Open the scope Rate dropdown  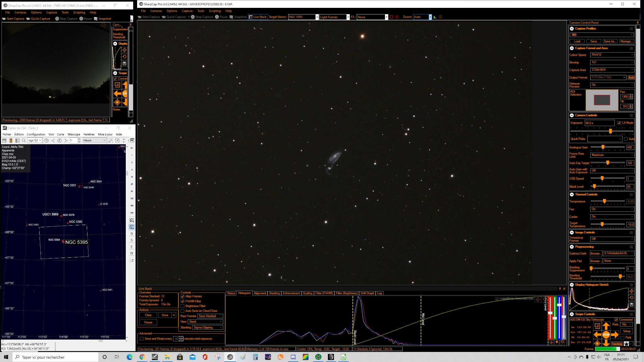pos(626,324)
